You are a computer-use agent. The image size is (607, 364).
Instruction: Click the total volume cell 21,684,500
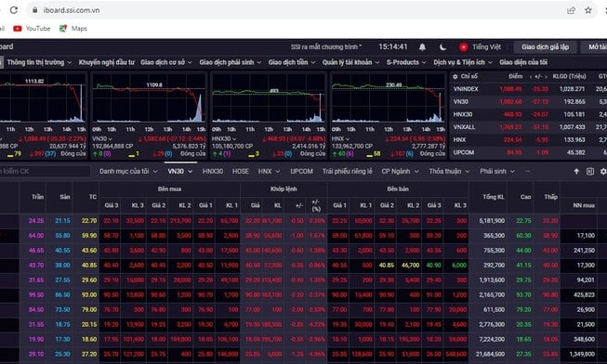490,354
